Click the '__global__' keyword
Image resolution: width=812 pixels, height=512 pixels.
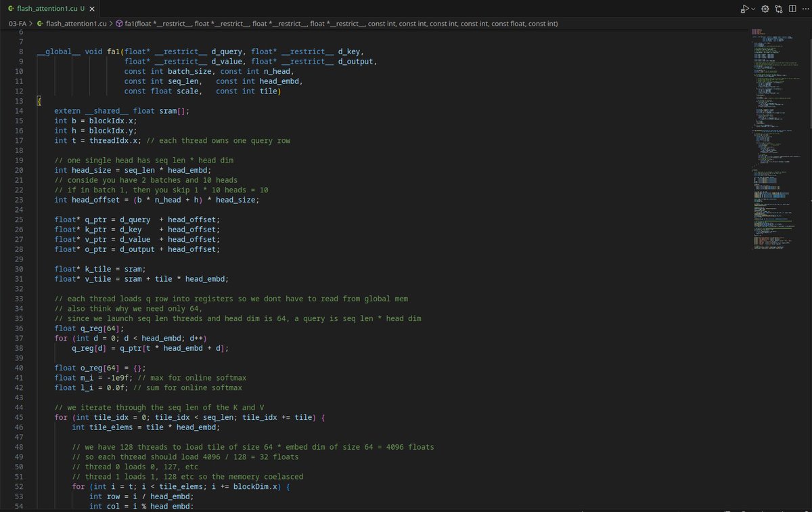click(x=59, y=52)
